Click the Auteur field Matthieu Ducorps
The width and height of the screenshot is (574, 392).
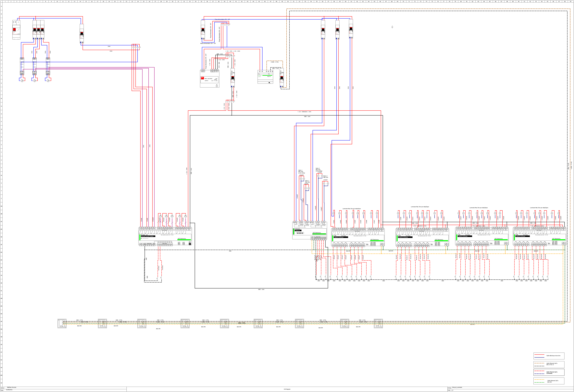pyautogui.click(x=12, y=387)
